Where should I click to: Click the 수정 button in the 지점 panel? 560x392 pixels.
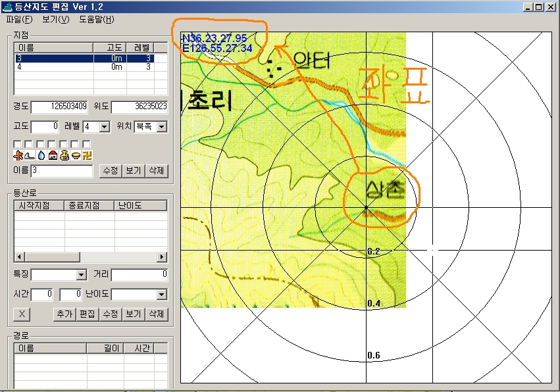111,170
